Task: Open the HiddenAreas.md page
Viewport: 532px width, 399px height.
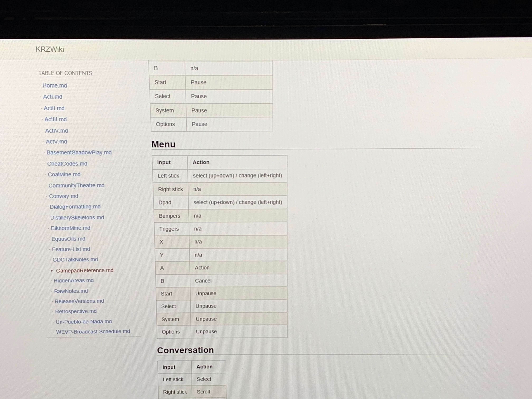Action: point(73,280)
